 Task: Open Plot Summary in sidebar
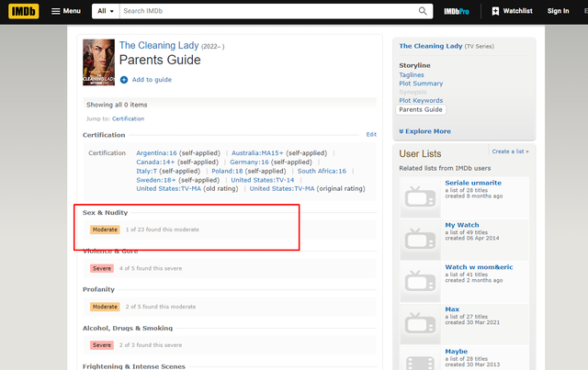421,84
